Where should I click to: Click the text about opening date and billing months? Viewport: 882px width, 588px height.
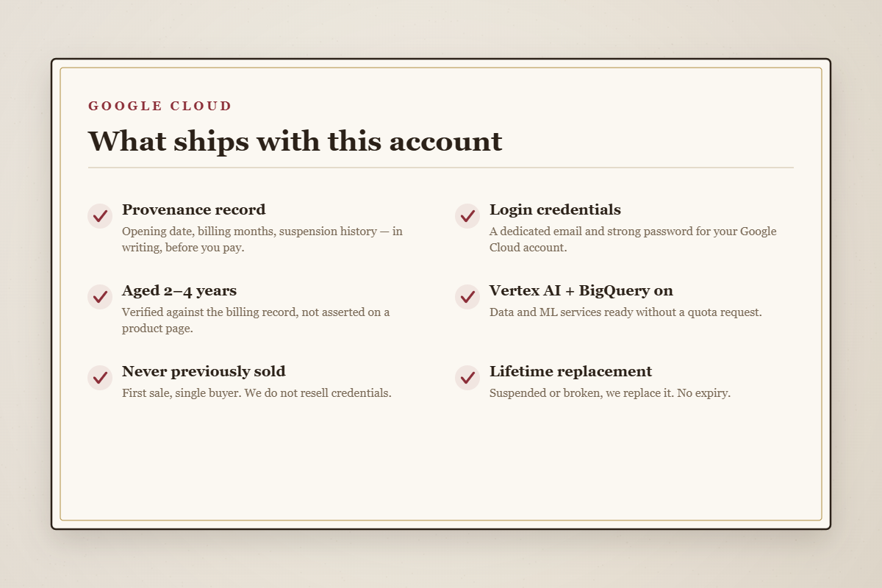click(262, 240)
